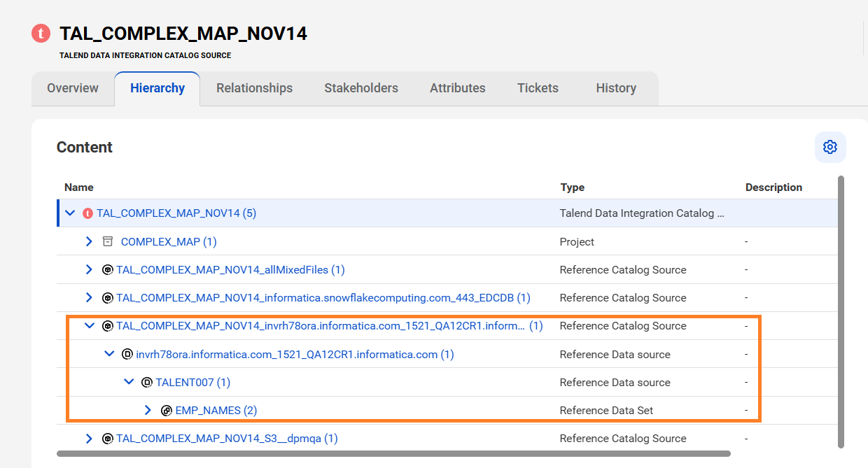Click the reference icon beside the invrh78ora catalog source
This screenshot has width=868, height=468.
pos(108,326)
